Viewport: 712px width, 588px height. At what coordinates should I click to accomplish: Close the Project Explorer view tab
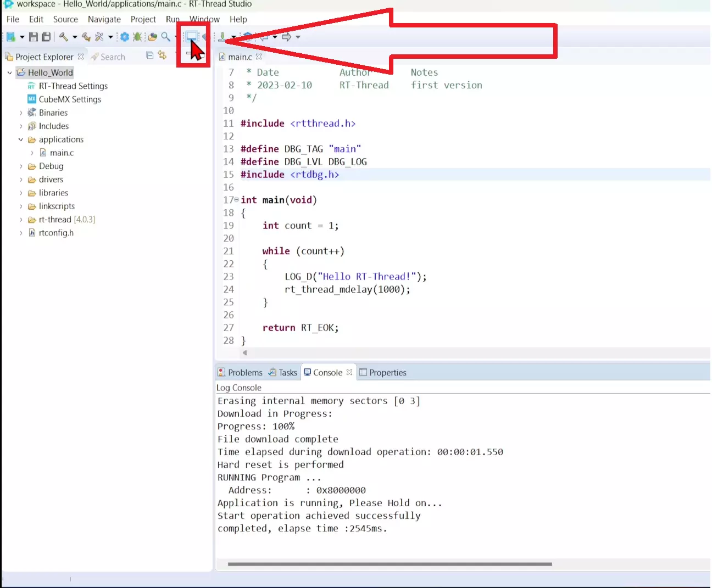[81, 57]
